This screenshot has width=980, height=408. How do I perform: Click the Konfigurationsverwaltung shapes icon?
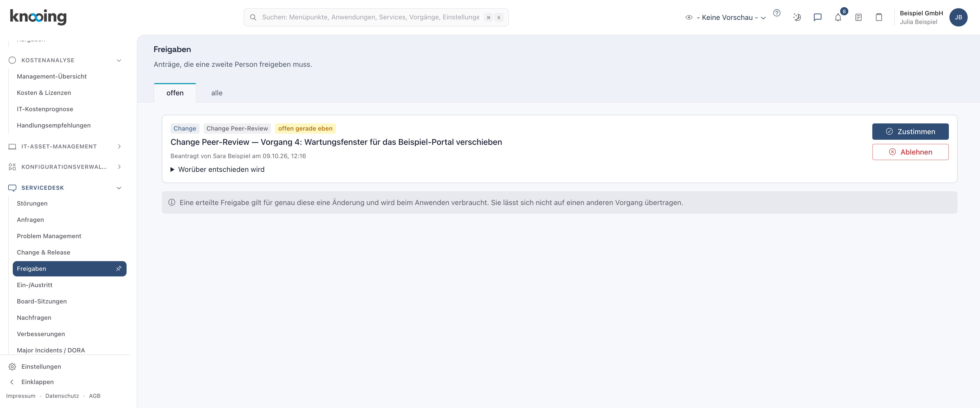pyautogui.click(x=12, y=167)
